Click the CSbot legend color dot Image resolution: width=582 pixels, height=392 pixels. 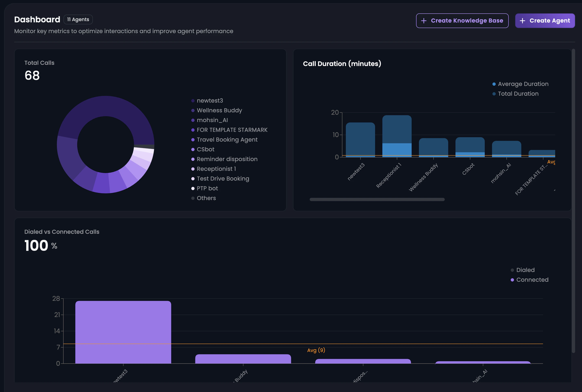point(193,149)
